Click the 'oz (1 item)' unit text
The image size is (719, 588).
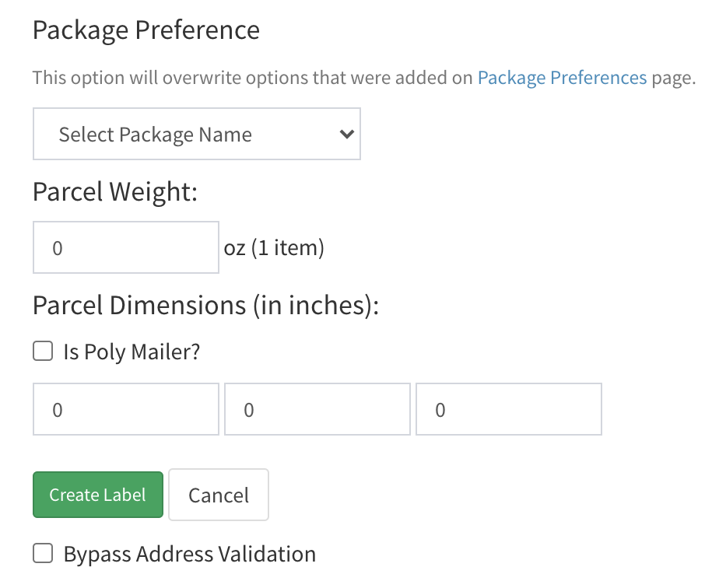(x=274, y=248)
